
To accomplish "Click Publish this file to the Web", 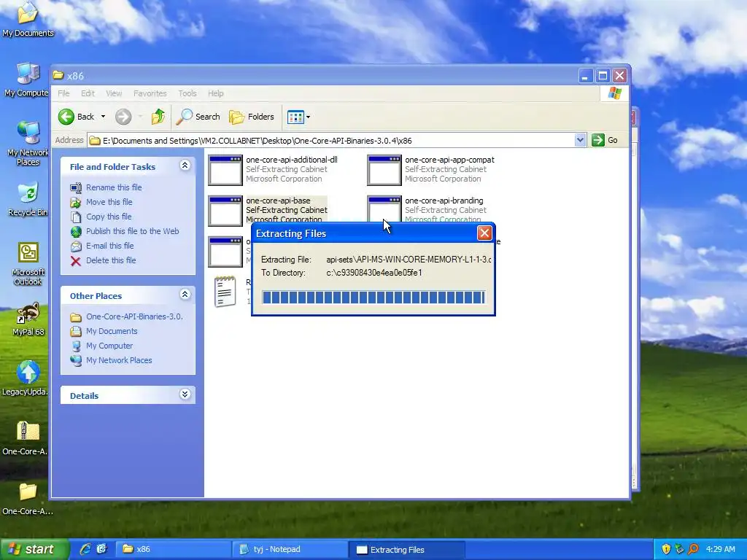I will (x=133, y=231).
